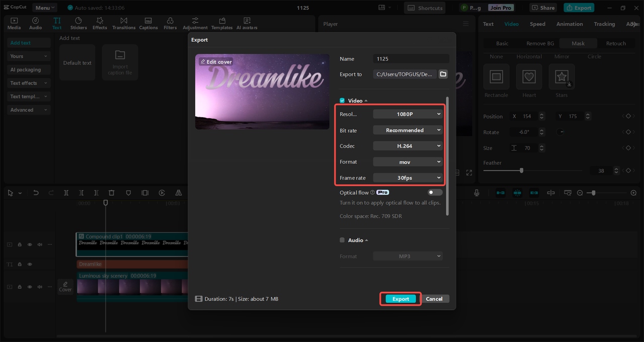644x342 pixels.
Task: Open the Format mov dropdown
Action: tap(408, 162)
